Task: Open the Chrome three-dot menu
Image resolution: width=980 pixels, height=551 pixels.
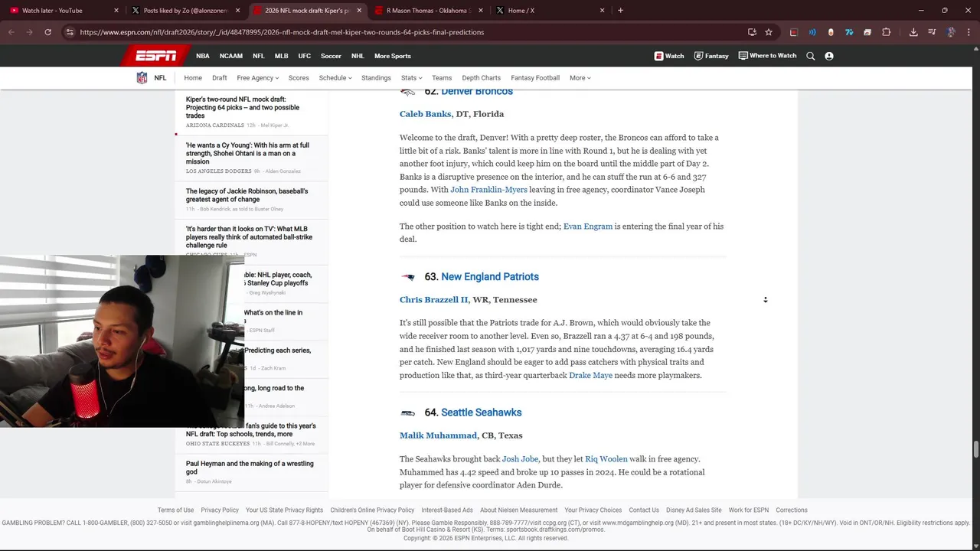Action: (x=969, y=32)
